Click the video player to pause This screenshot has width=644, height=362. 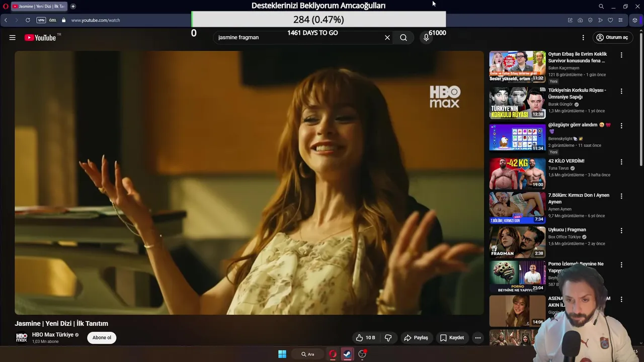(249, 183)
